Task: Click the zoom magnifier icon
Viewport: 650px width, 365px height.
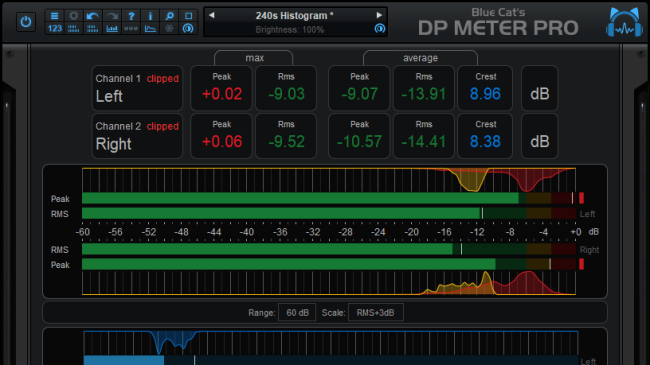Action: pos(170,16)
